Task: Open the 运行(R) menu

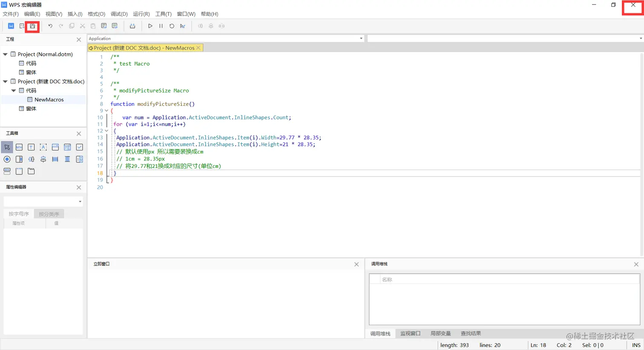Action: 141,14
